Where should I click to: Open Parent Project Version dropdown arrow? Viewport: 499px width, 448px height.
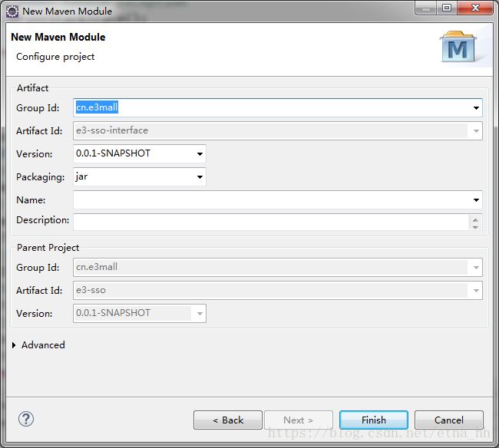click(x=200, y=314)
